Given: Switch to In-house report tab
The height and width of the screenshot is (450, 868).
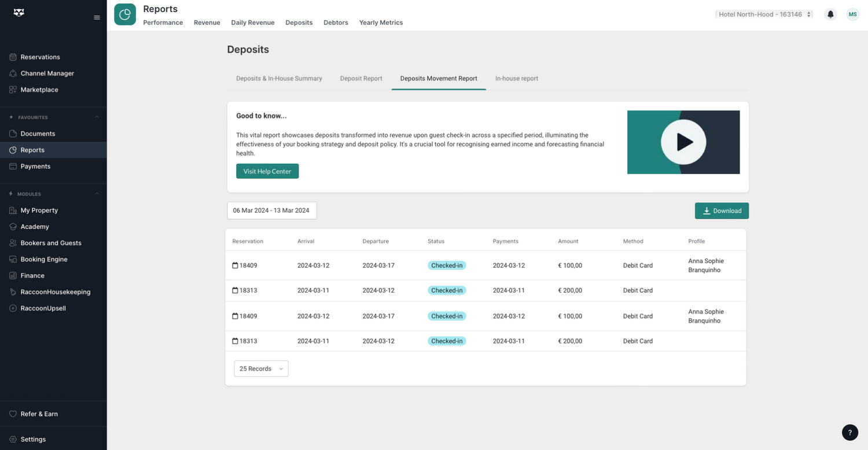Looking at the screenshot, I should 516,78.
